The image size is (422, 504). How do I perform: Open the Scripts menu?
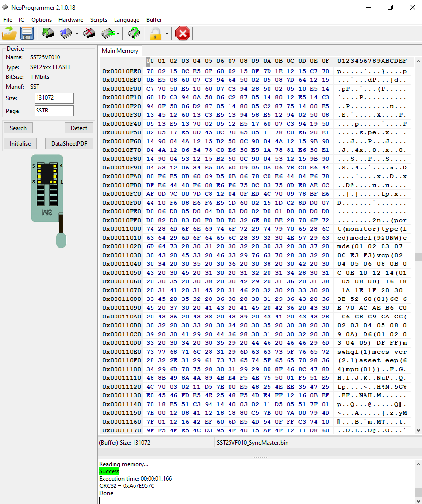[x=98, y=20]
